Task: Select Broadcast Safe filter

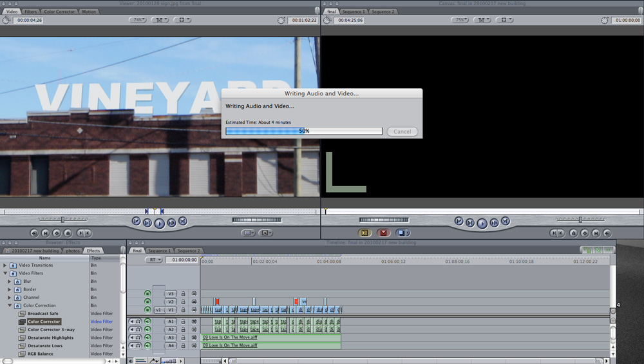Action: (43, 314)
